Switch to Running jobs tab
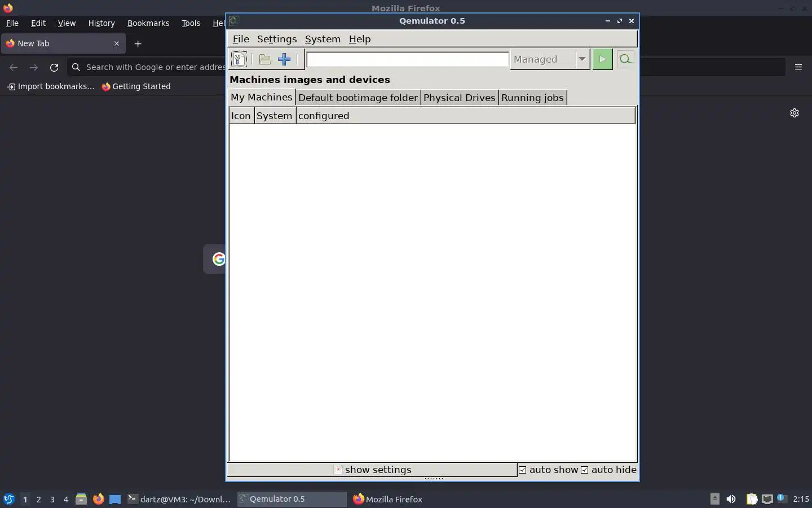Image resolution: width=812 pixels, height=508 pixels. (532, 98)
